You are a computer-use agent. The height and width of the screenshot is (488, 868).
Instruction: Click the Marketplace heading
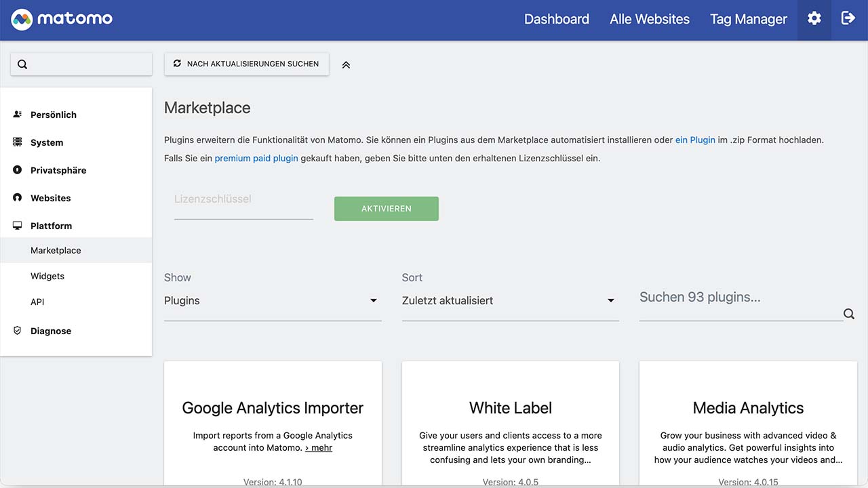[208, 108]
